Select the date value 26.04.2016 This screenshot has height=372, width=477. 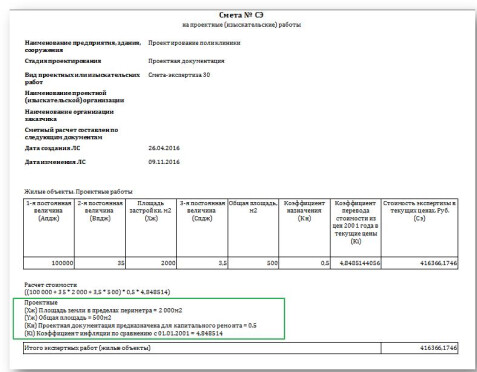[x=164, y=148]
